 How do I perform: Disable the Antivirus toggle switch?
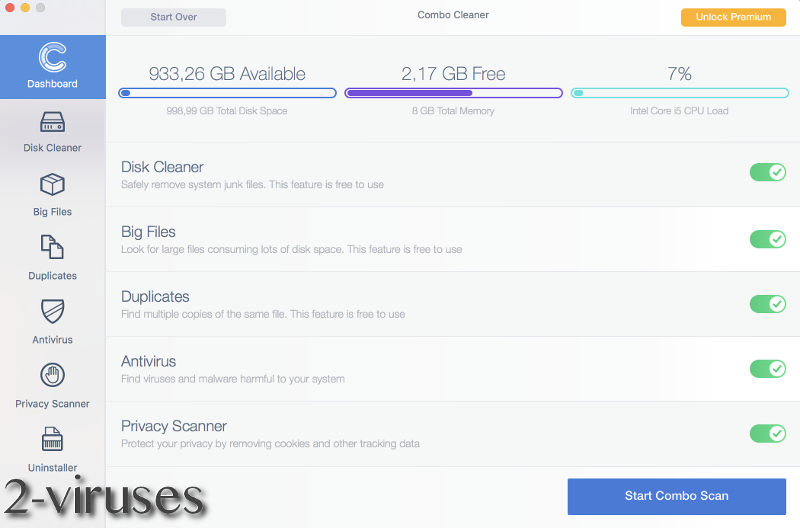tap(768, 369)
